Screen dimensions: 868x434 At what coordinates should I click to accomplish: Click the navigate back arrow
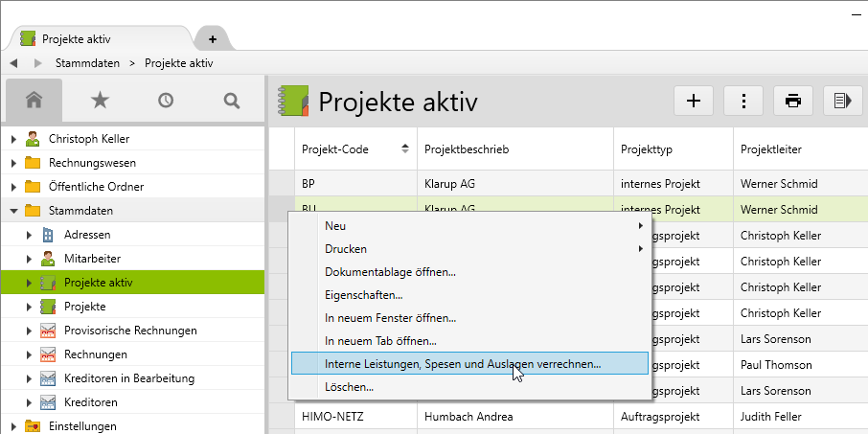(14, 63)
